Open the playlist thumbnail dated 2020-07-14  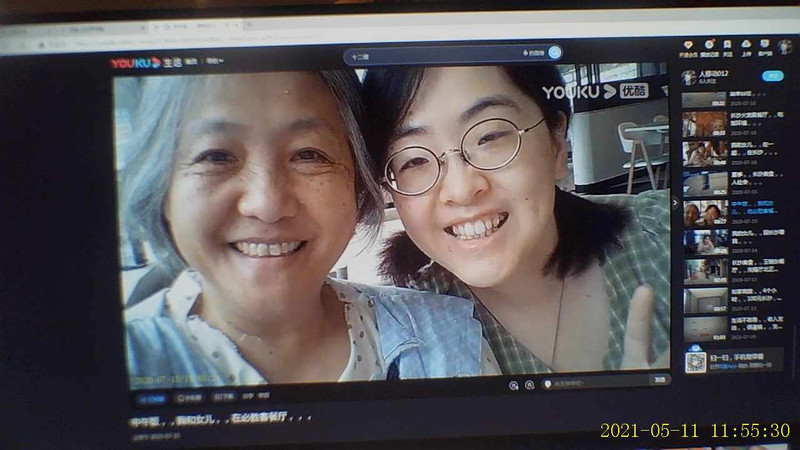coord(706,242)
